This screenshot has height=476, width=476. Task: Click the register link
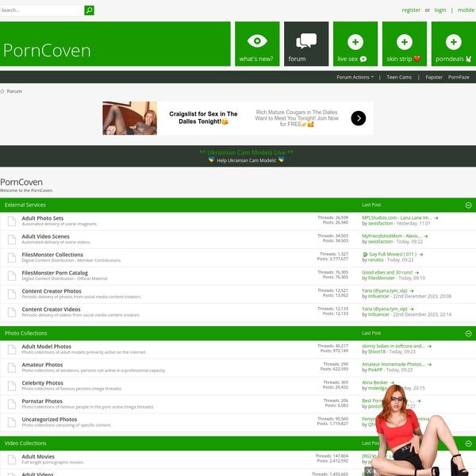coord(411,10)
